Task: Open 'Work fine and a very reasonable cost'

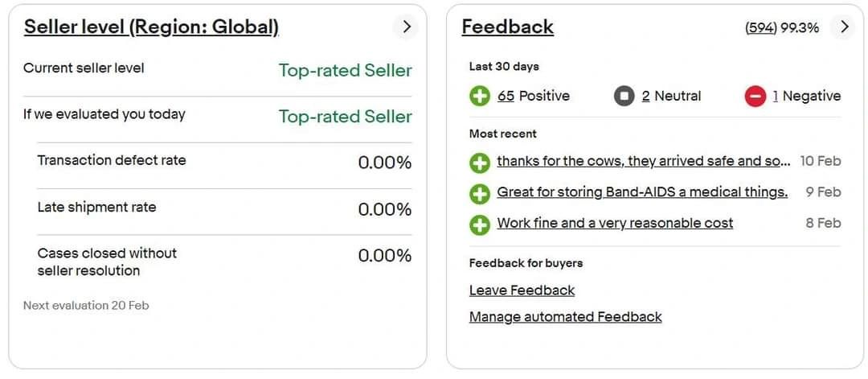Action: (615, 224)
